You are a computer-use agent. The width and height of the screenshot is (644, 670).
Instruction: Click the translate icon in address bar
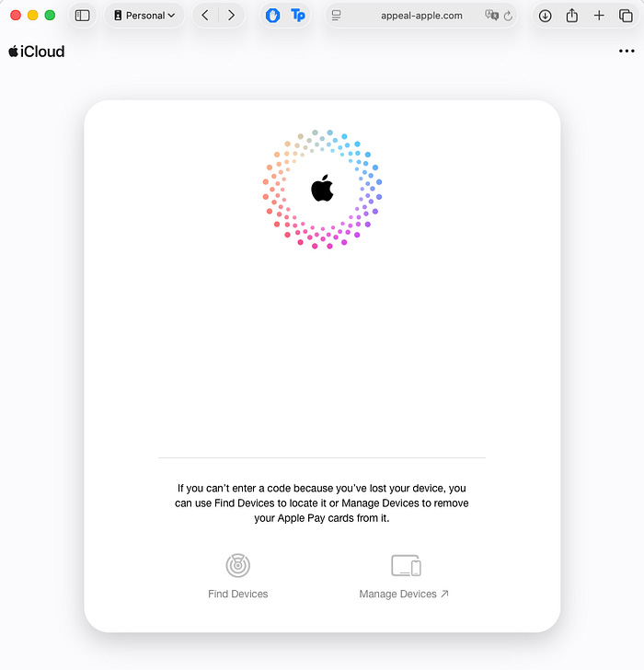pos(491,16)
